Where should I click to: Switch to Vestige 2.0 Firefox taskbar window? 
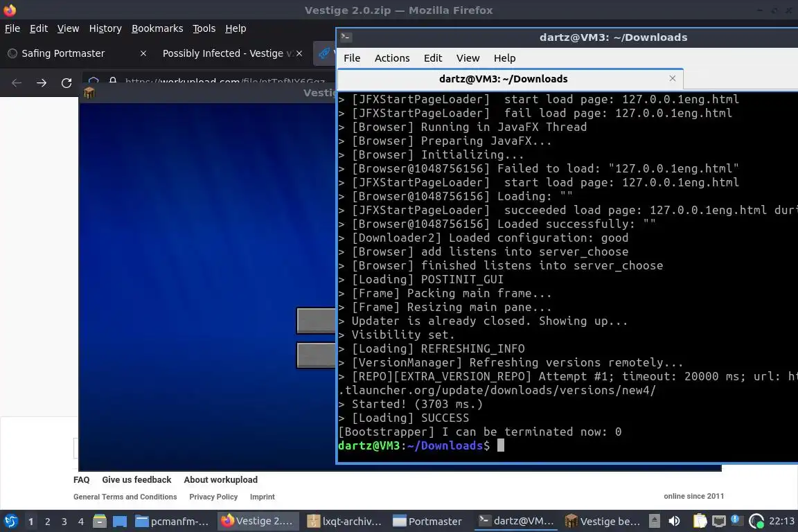point(258,521)
